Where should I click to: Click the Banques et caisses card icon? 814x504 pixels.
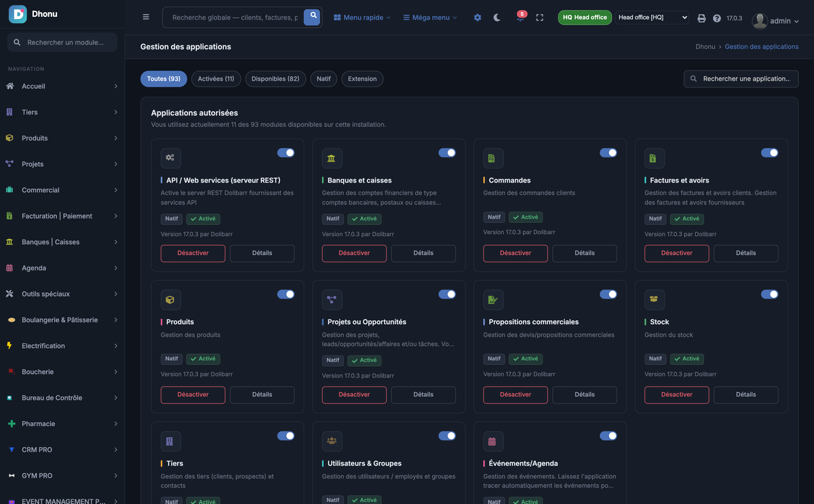click(x=332, y=158)
